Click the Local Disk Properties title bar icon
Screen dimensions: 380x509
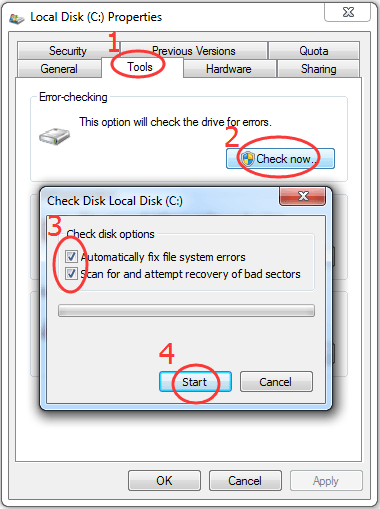coord(16,18)
